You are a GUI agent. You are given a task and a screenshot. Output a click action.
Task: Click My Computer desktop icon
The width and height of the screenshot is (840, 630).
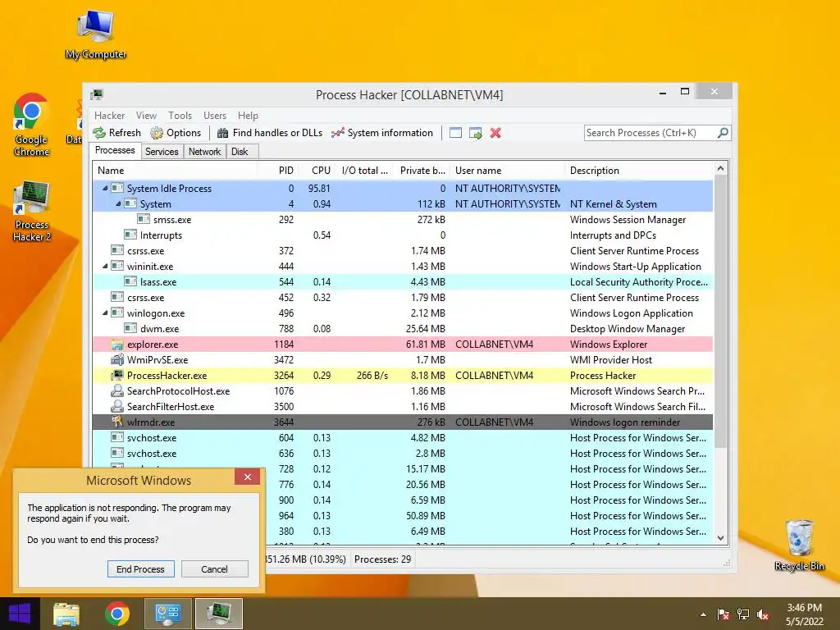click(96, 34)
